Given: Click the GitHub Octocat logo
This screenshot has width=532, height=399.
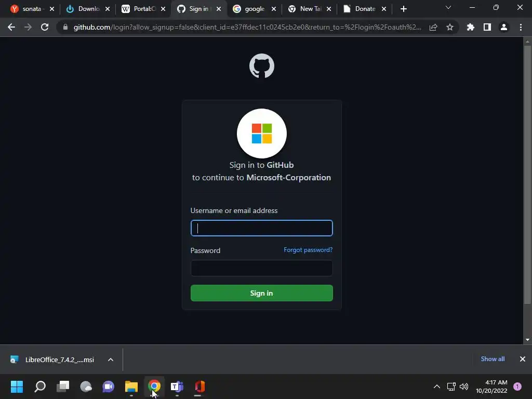Looking at the screenshot, I should coord(262,66).
